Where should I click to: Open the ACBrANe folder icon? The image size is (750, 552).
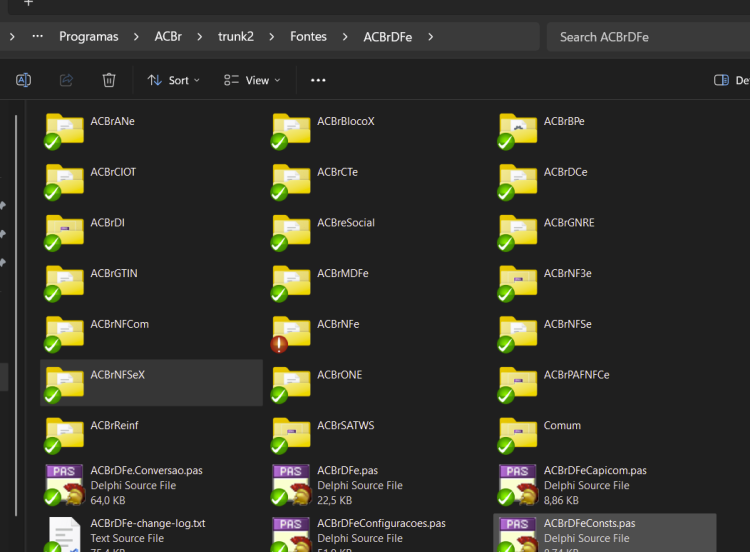point(64,131)
